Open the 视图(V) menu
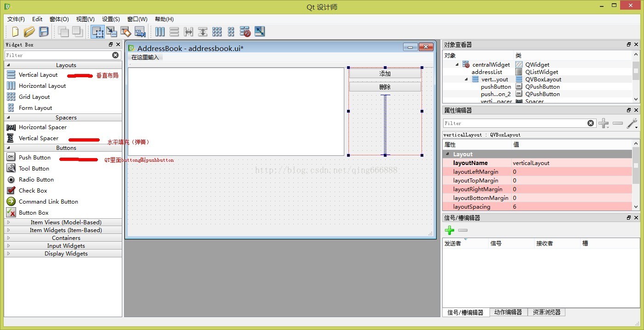The width and height of the screenshot is (644, 330). click(85, 19)
